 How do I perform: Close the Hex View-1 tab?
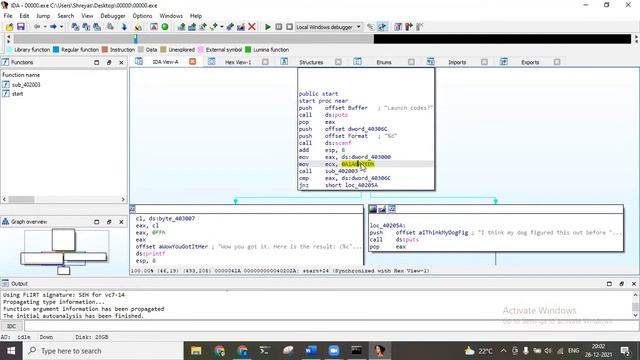265,62
